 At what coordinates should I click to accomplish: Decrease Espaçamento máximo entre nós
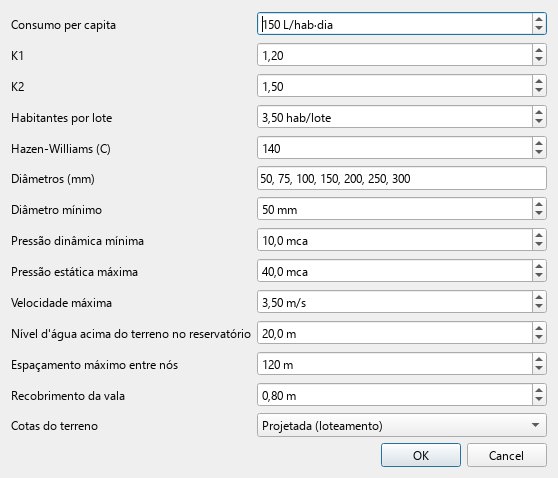tap(539, 369)
